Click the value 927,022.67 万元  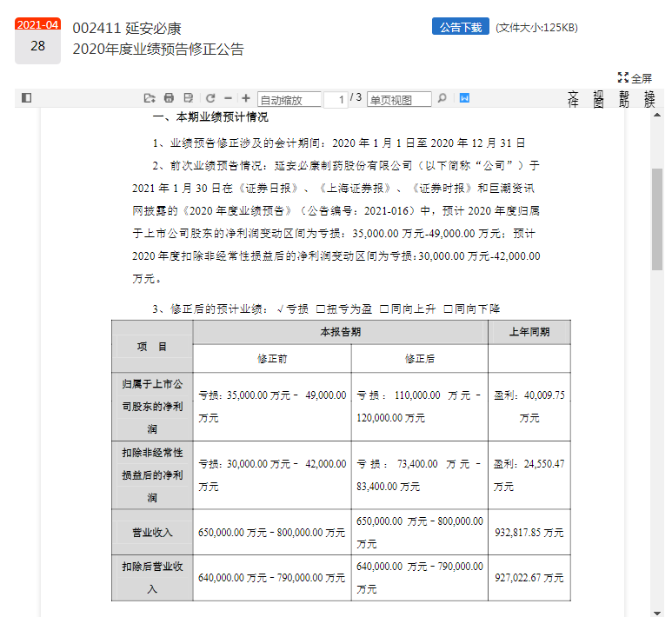529,578
